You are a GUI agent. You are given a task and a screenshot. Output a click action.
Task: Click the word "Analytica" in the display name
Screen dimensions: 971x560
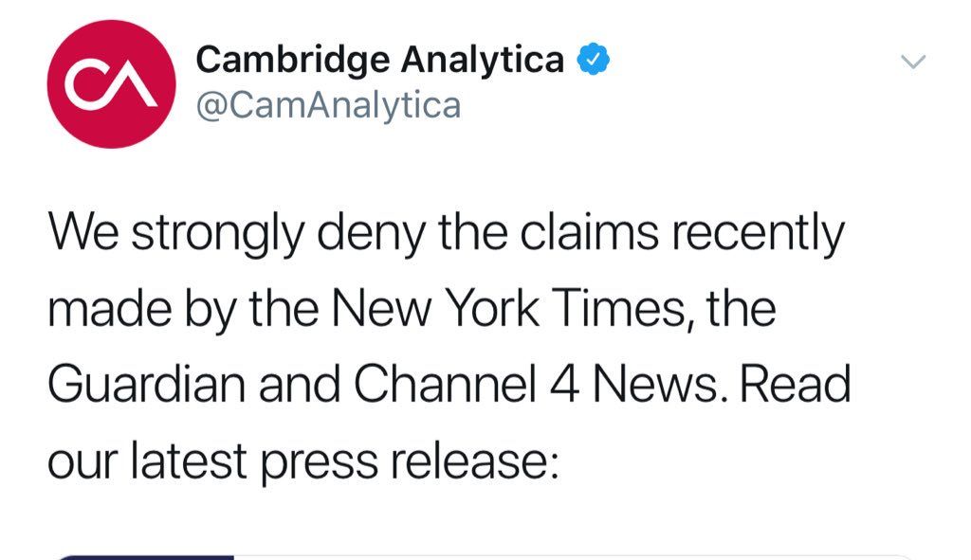point(483,61)
